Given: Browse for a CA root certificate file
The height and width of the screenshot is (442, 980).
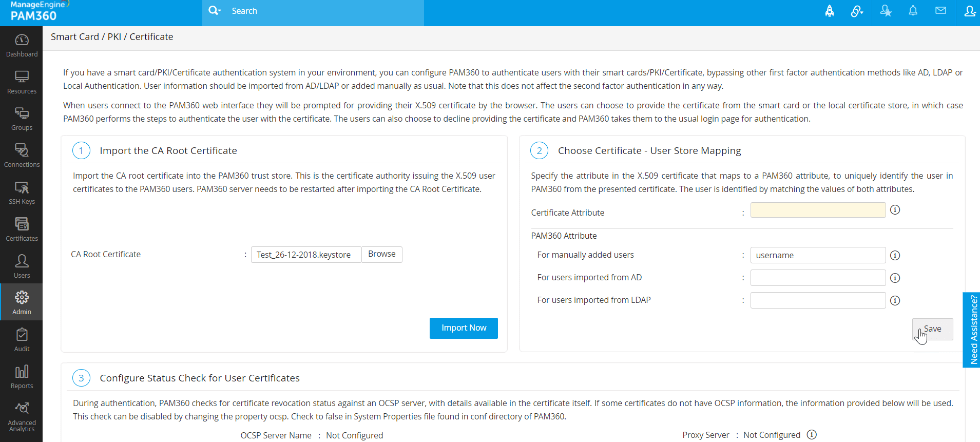Looking at the screenshot, I should (381, 254).
